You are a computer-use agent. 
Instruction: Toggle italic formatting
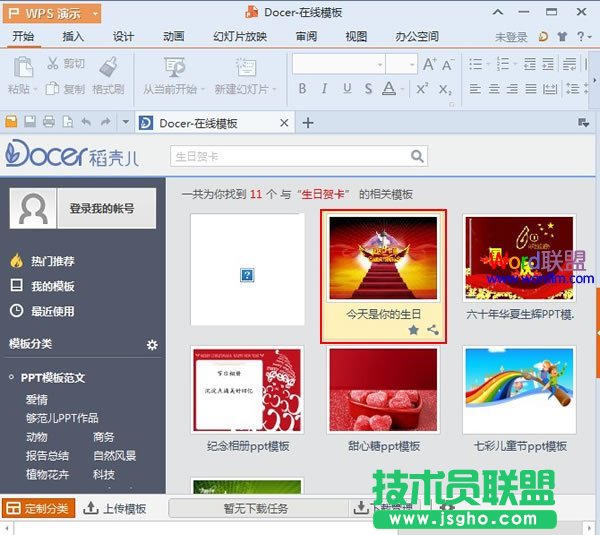click(x=324, y=89)
